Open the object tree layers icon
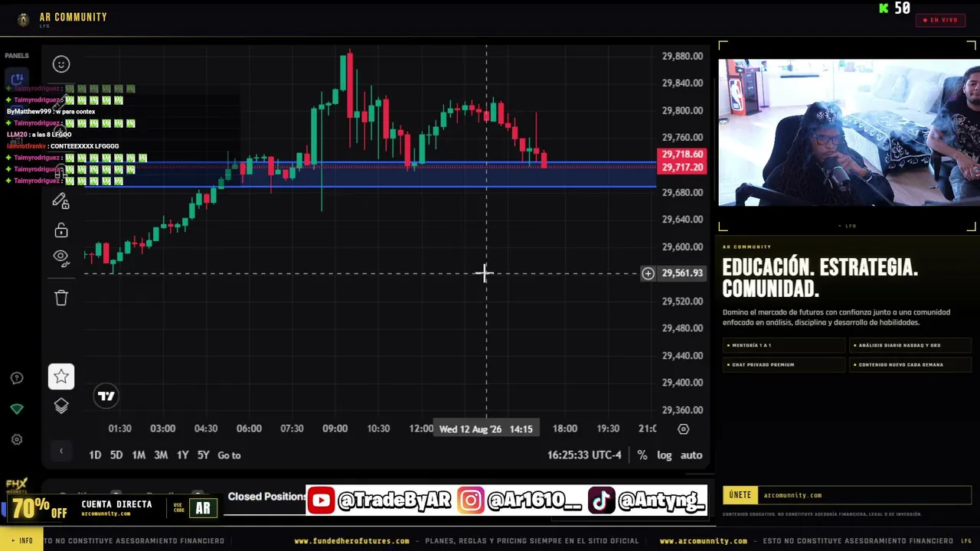The width and height of the screenshot is (980, 551). (x=61, y=406)
